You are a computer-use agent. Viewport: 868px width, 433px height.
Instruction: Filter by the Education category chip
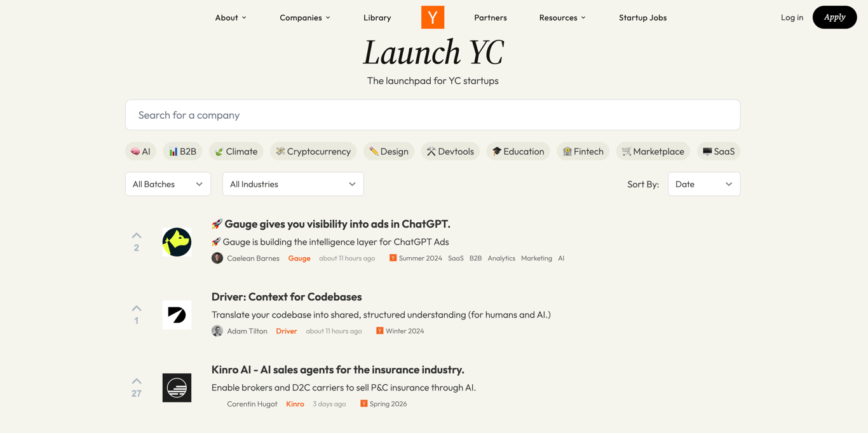(x=519, y=151)
